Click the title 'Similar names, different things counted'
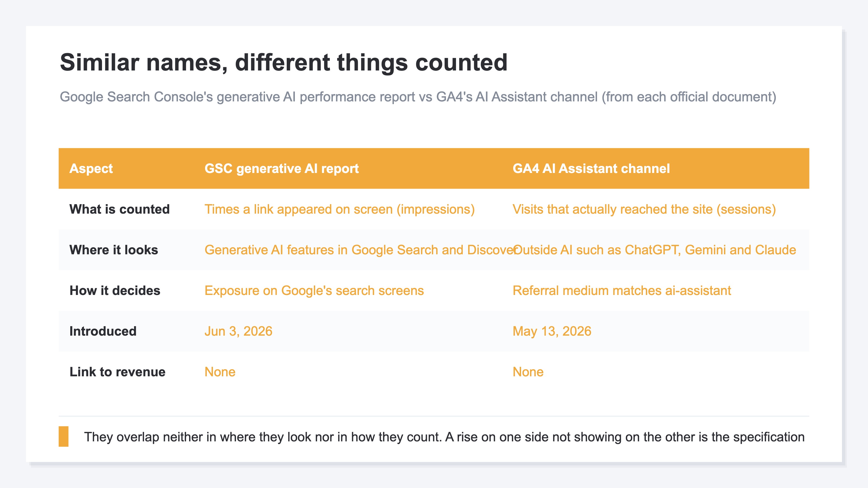Viewport: 868px width, 488px height. click(x=283, y=63)
